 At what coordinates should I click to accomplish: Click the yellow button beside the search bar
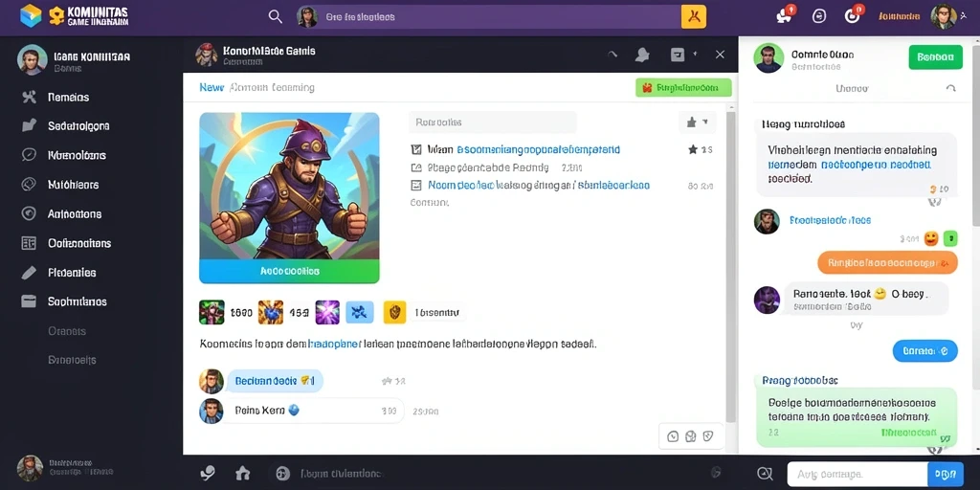693,17
